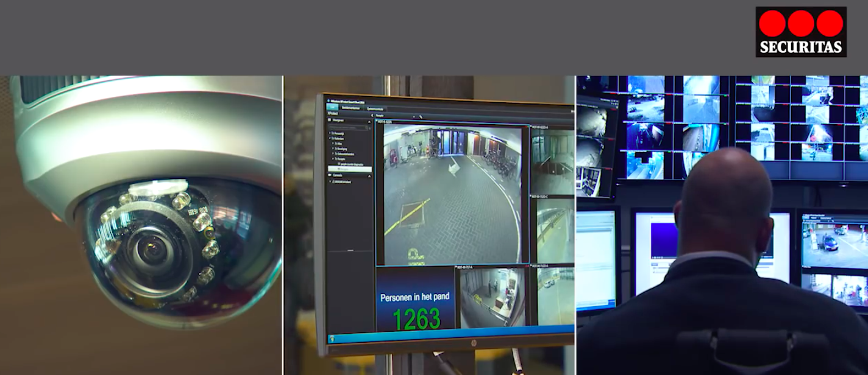Click the green 1263 people count

(x=416, y=319)
